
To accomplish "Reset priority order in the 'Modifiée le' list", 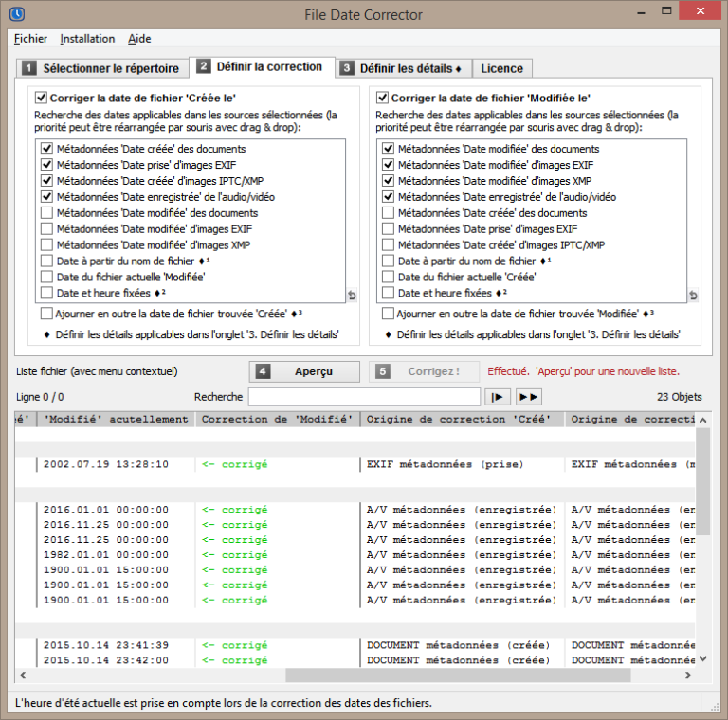I will pyautogui.click(x=693, y=296).
